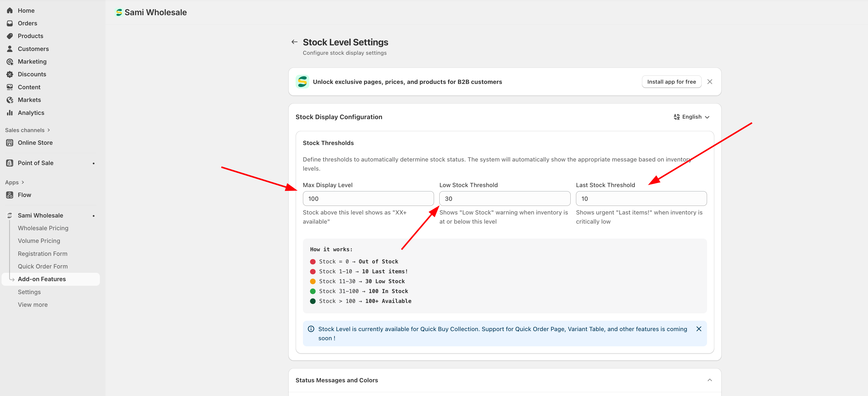Viewport: 868px width, 396px height.
Task: Click the Point of Sale bag icon
Action: (10, 163)
